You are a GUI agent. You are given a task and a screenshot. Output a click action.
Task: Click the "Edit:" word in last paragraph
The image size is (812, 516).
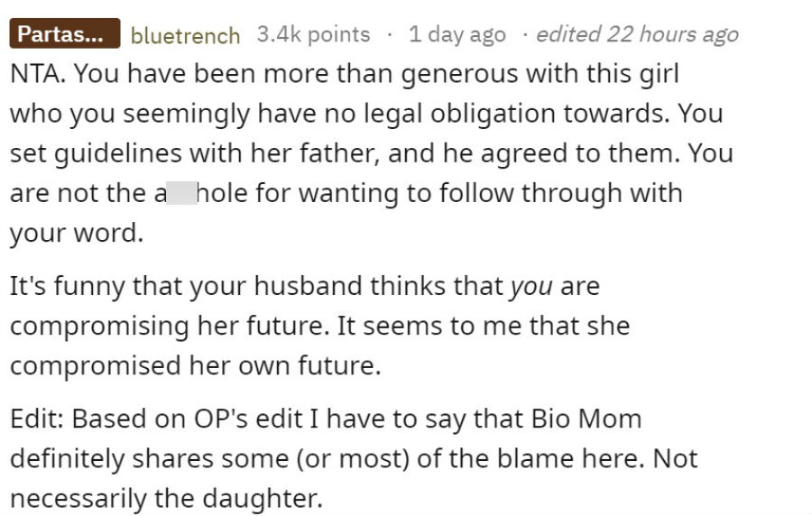pos(37,419)
